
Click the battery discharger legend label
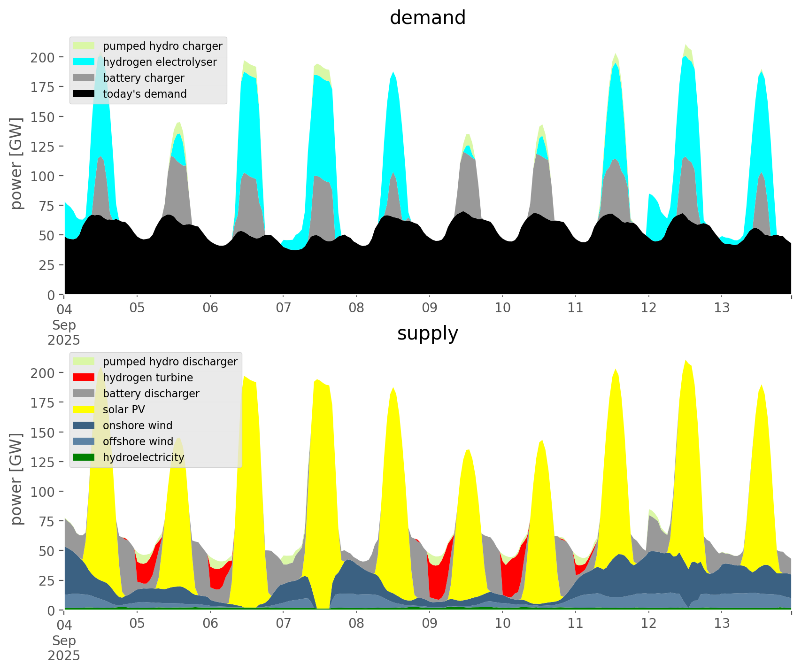[x=151, y=394]
